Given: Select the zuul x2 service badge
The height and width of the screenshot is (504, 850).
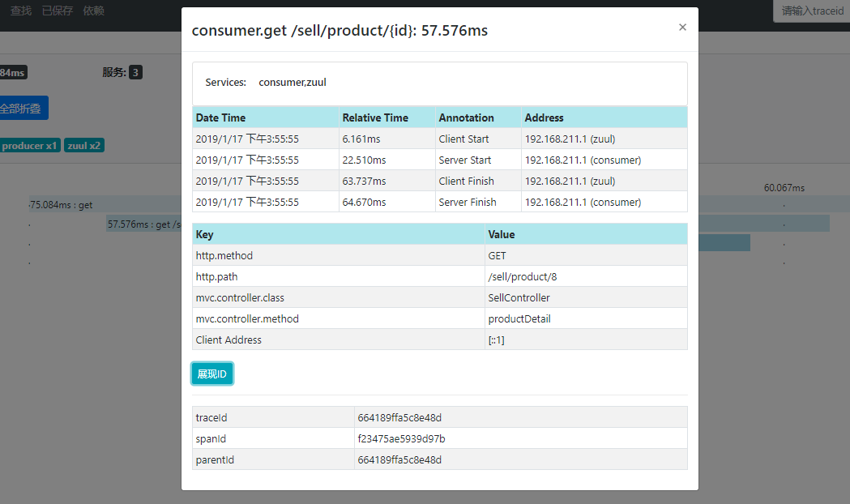Looking at the screenshot, I should 84,146.
